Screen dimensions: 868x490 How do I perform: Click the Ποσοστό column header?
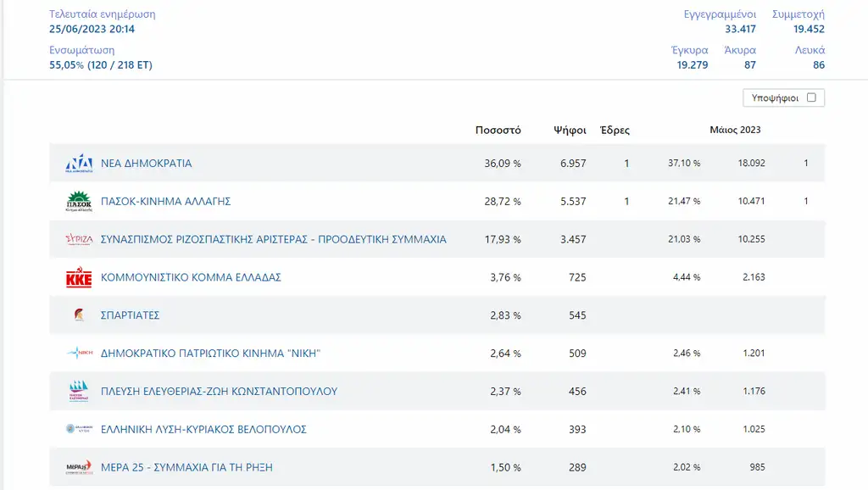pyautogui.click(x=498, y=130)
